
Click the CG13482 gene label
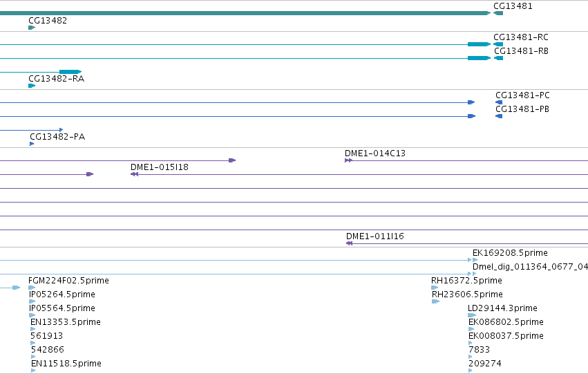coord(48,21)
